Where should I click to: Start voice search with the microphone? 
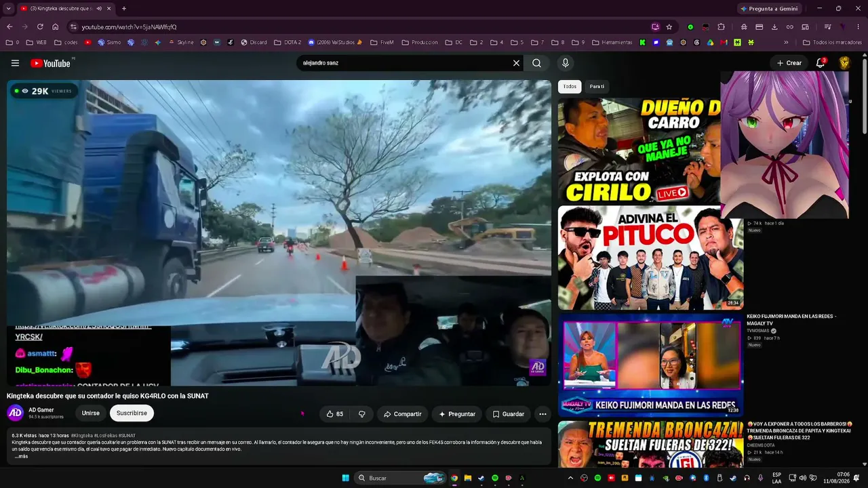pos(565,63)
